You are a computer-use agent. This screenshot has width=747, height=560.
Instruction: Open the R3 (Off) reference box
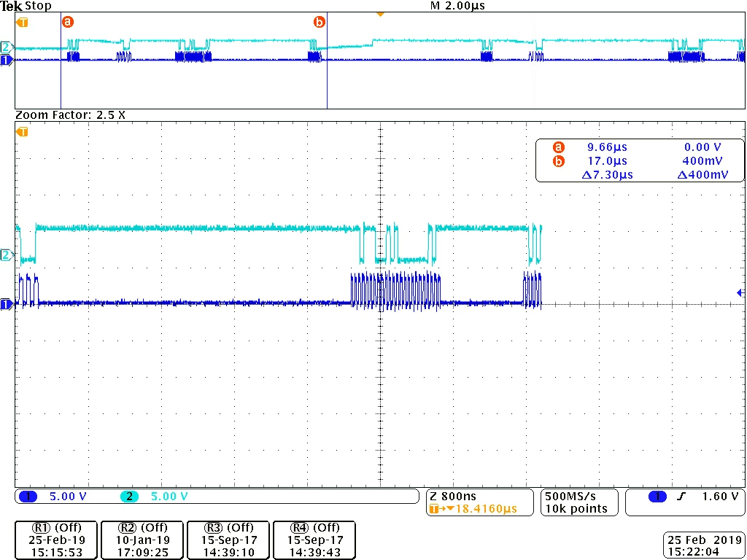tap(228, 540)
